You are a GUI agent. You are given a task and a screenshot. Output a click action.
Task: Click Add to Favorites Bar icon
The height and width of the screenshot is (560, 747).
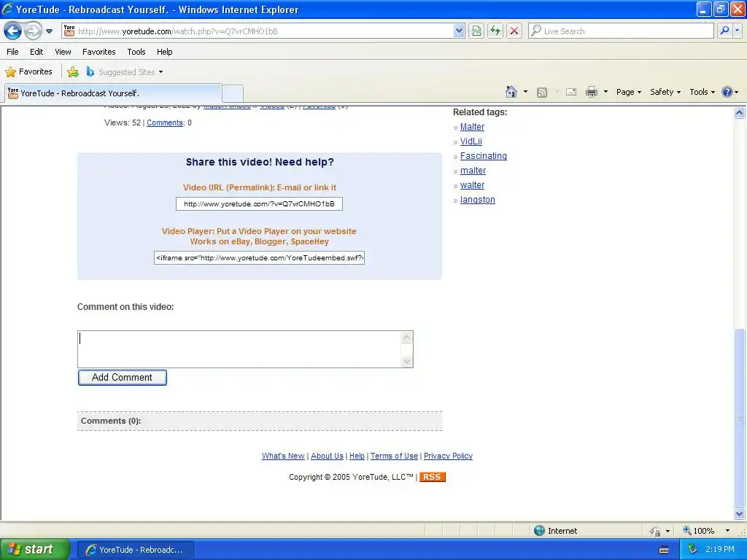pos(73,72)
